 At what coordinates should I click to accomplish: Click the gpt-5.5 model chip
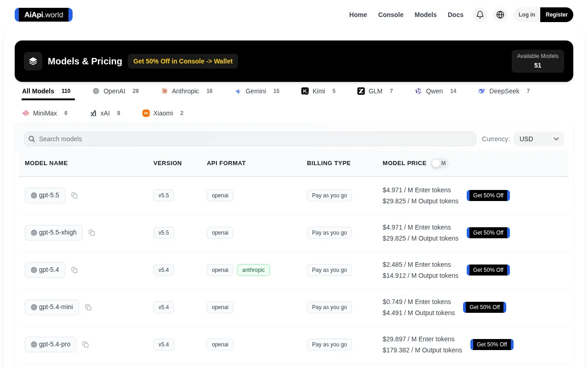[45, 195]
